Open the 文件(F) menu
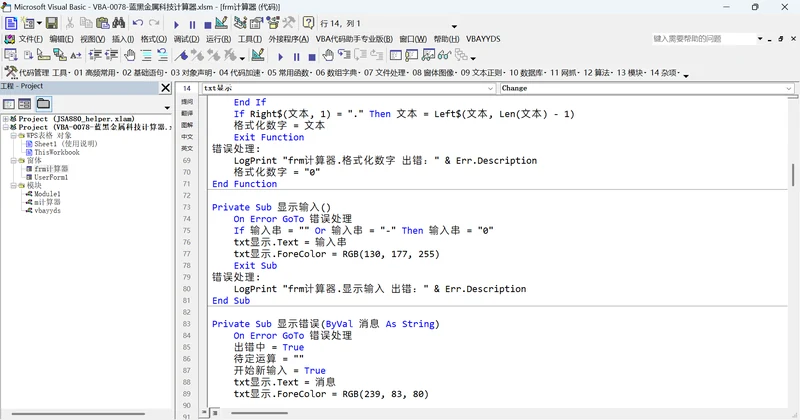The height and width of the screenshot is (420, 800). pyautogui.click(x=30, y=39)
